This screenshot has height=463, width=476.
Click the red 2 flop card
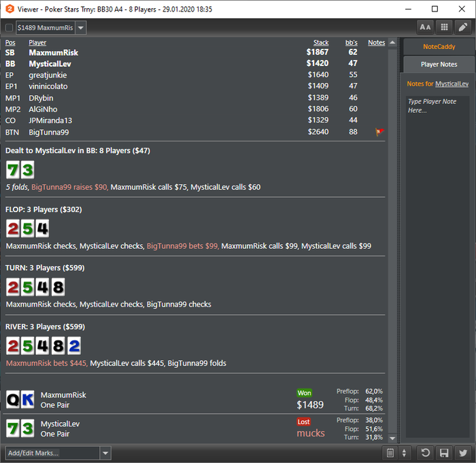13,228
